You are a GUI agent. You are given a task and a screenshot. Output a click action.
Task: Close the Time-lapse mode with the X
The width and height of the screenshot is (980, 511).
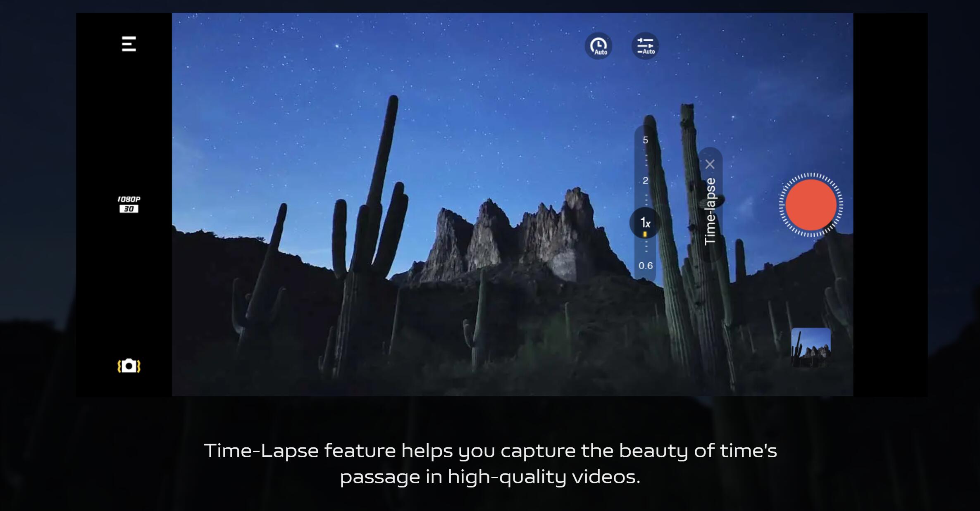(x=710, y=164)
